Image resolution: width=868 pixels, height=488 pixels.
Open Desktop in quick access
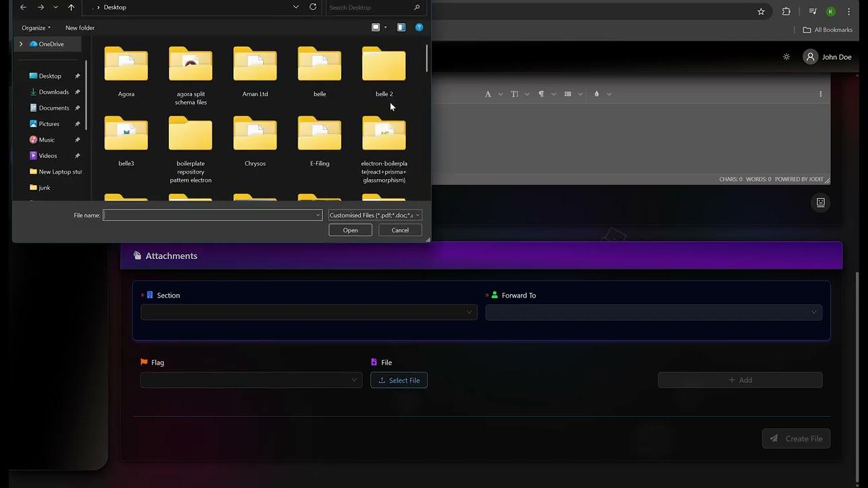tap(50, 76)
